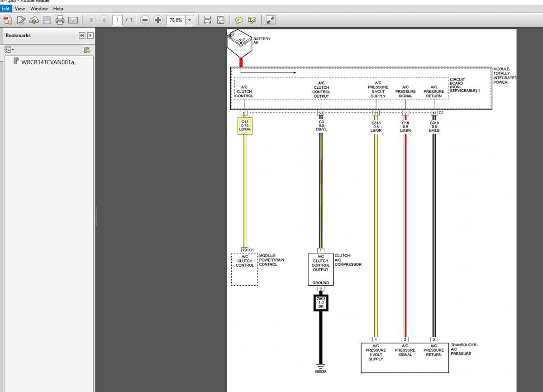The height and width of the screenshot is (392, 543).
Task: Click the C818 0.5 LB/OR wire label
Action: coord(376,126)
